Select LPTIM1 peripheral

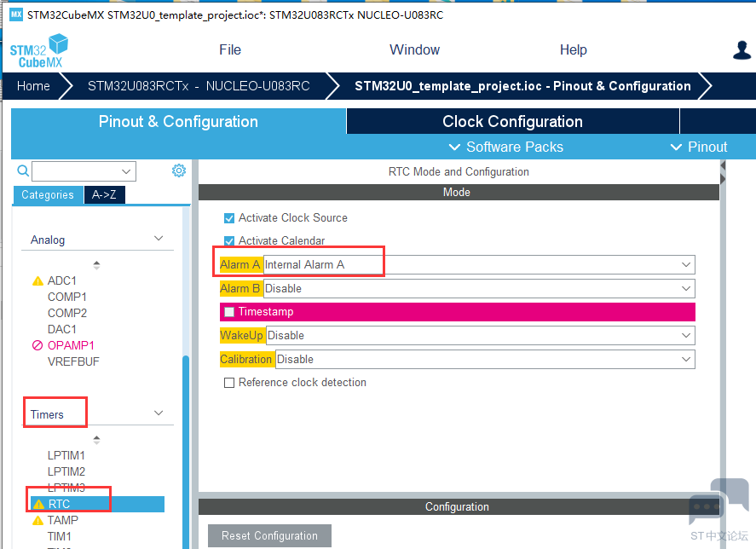click(x=66, y=455)
